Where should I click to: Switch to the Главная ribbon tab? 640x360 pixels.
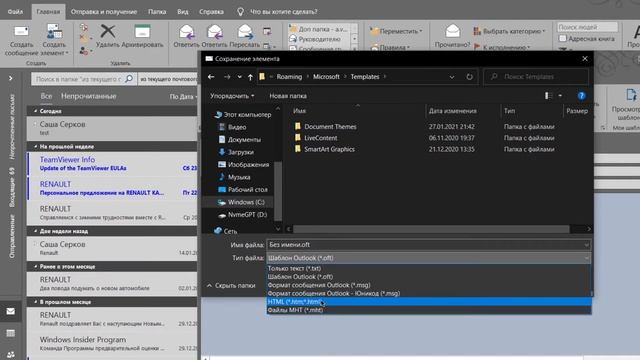(48, 12)
